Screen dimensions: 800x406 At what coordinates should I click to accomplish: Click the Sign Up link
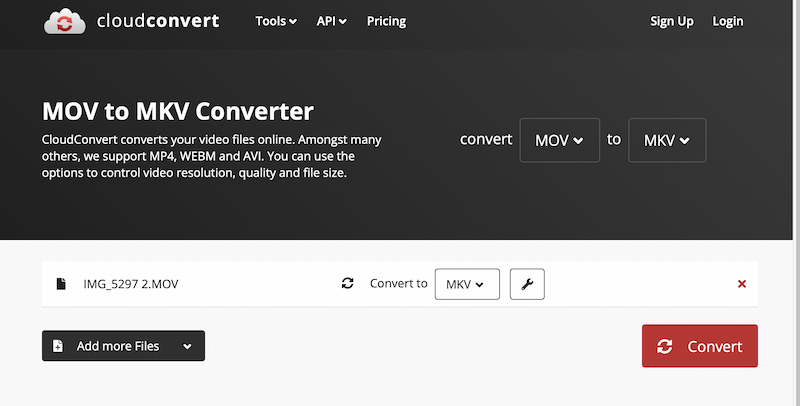(671, 21)
